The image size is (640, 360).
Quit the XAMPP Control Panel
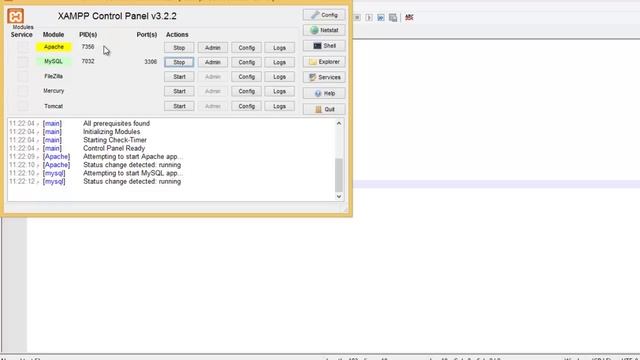(324, 109)
